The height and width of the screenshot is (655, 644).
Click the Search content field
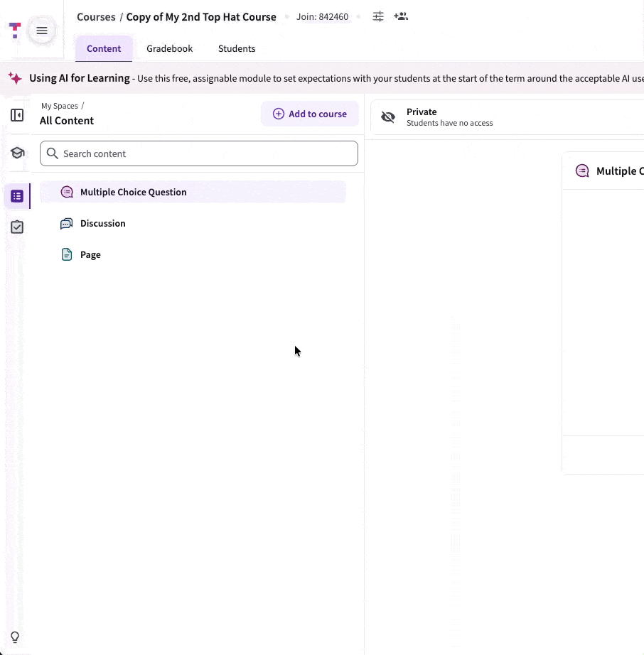tap(199, 153)
